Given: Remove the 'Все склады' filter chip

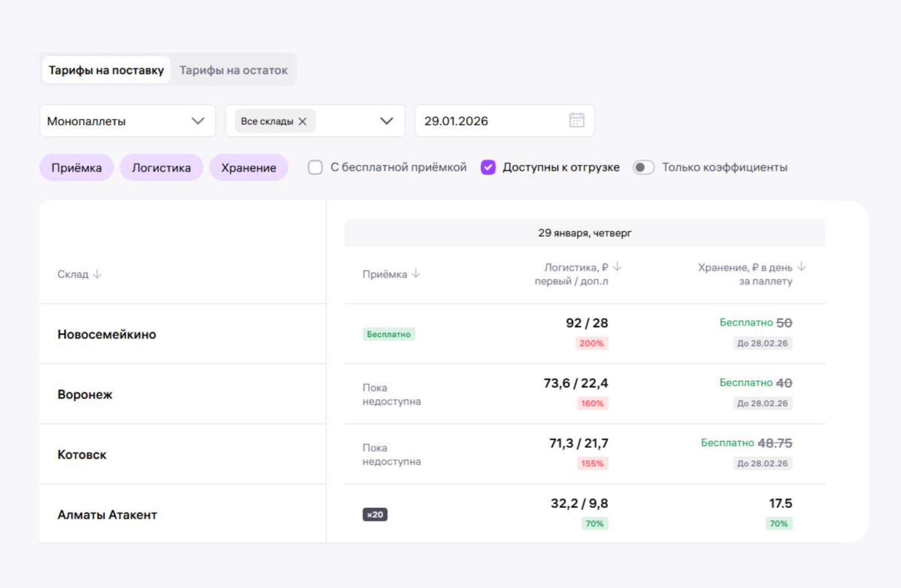Looking at the screenshot, I should pos(303,121).
